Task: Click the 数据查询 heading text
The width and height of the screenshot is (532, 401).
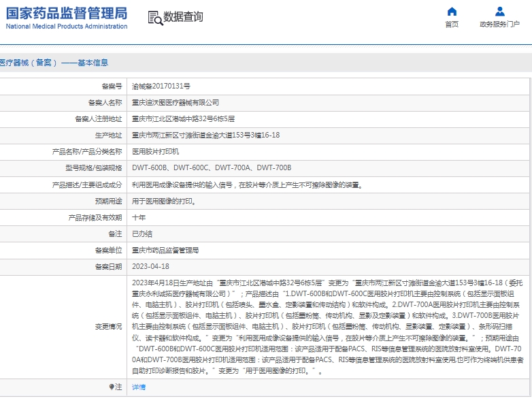Action: click(x=183, y=16)
